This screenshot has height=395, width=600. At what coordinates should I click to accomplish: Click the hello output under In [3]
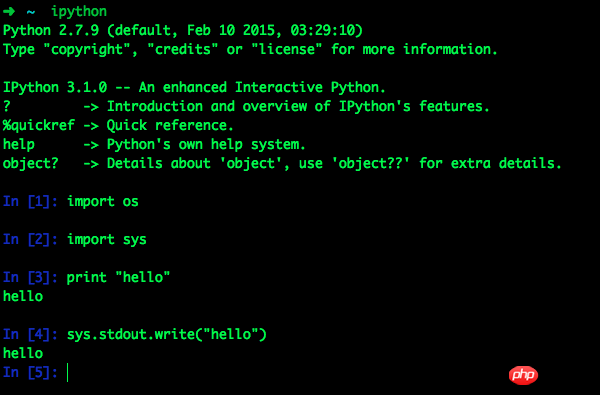point(23,296)
